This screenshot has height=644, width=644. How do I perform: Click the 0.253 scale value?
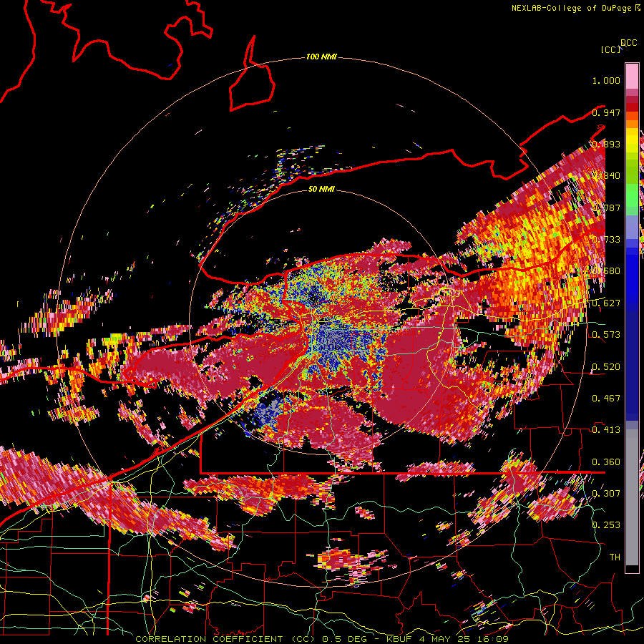pyautogui.click(x=606, y=525)
